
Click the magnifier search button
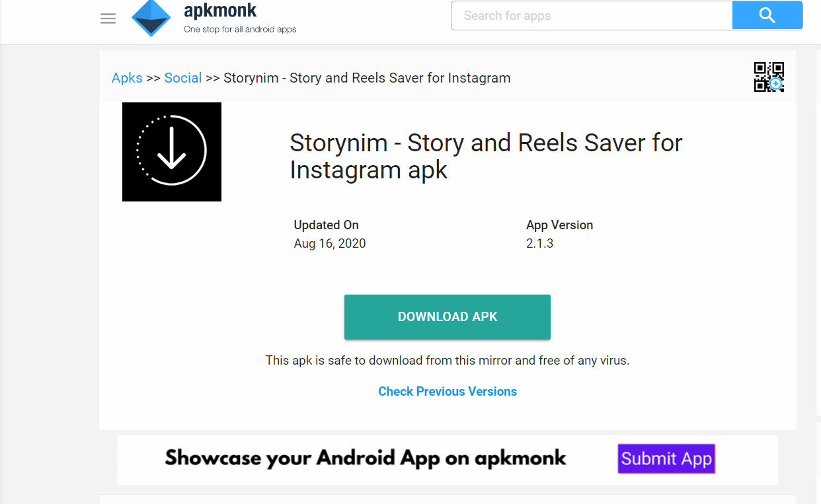coord(767,16)
